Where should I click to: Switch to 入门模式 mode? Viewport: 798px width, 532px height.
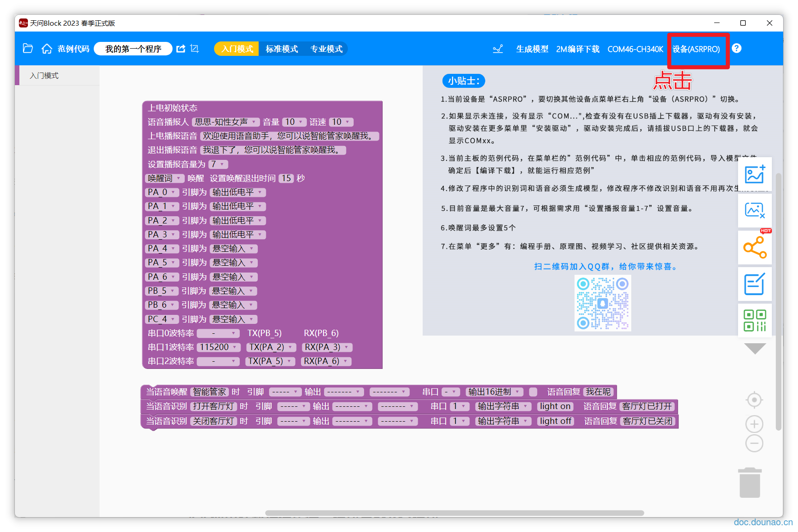[x=237, y=49]
